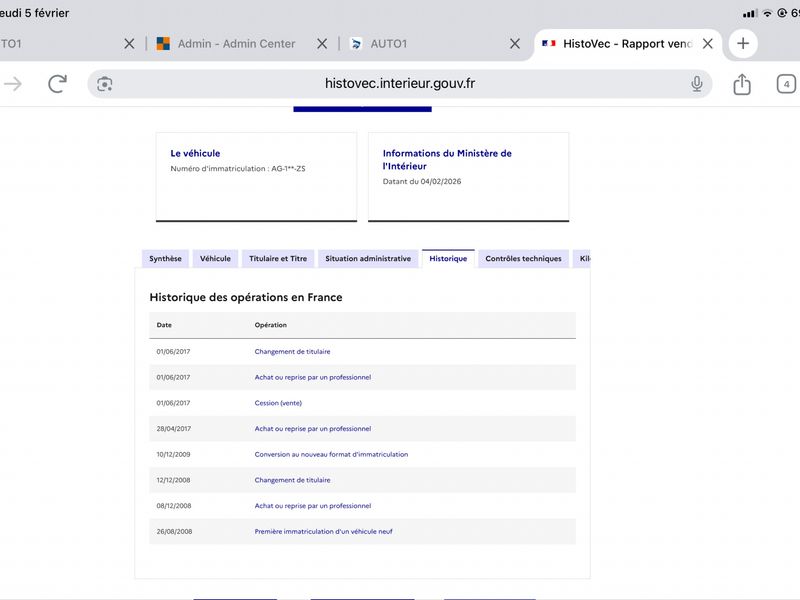Select the Le véhicule info card
The width and height of the screenshot is (800, 600).
point(256,176)
